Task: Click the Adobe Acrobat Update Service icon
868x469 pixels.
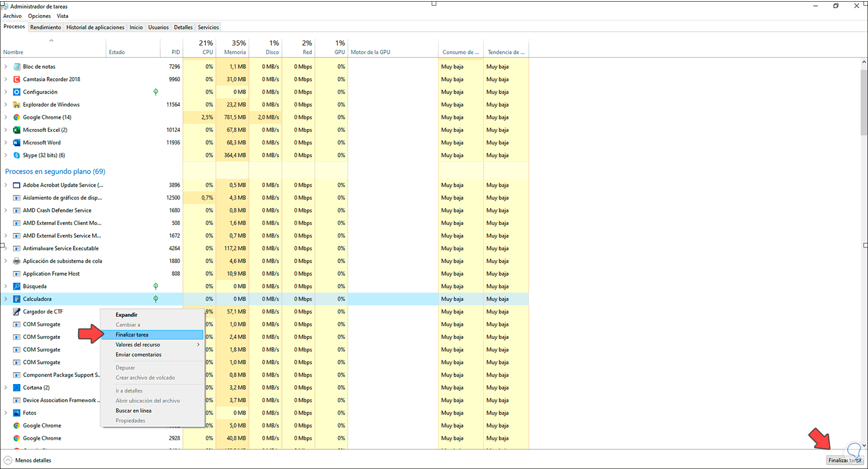Action: coord(17,185)
